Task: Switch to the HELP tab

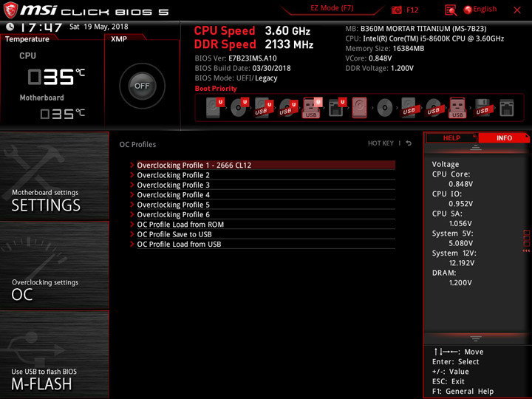Action: point(451,138)
